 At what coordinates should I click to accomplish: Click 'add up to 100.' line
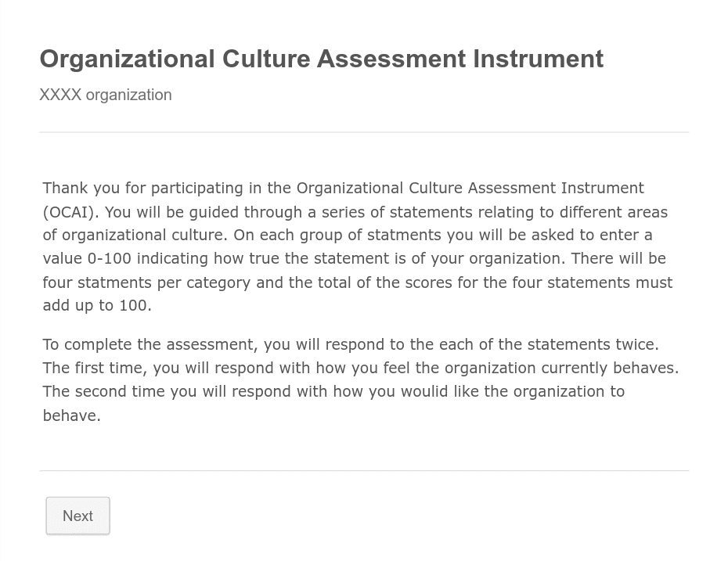coord(97,305)
